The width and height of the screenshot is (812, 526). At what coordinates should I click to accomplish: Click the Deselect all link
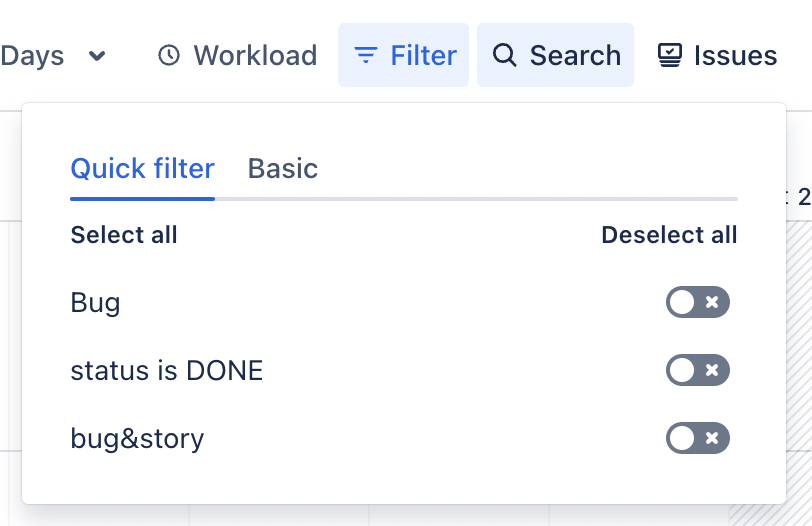click(x=669, y=235)
